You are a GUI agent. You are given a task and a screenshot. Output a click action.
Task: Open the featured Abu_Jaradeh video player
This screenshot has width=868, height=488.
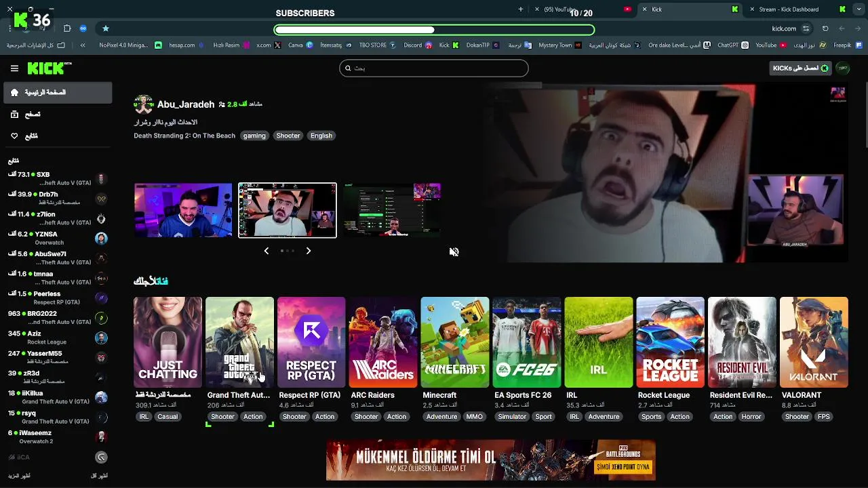coord(667,172)
